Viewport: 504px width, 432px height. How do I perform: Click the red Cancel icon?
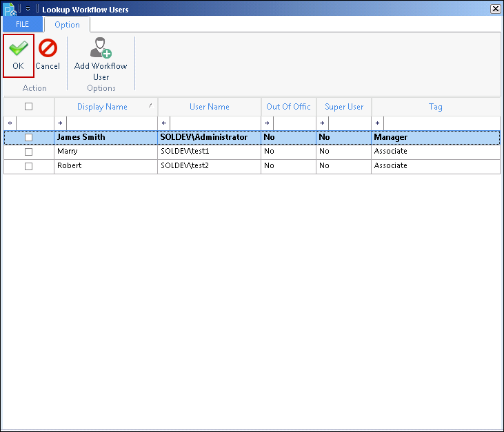(x=48, y=48)
